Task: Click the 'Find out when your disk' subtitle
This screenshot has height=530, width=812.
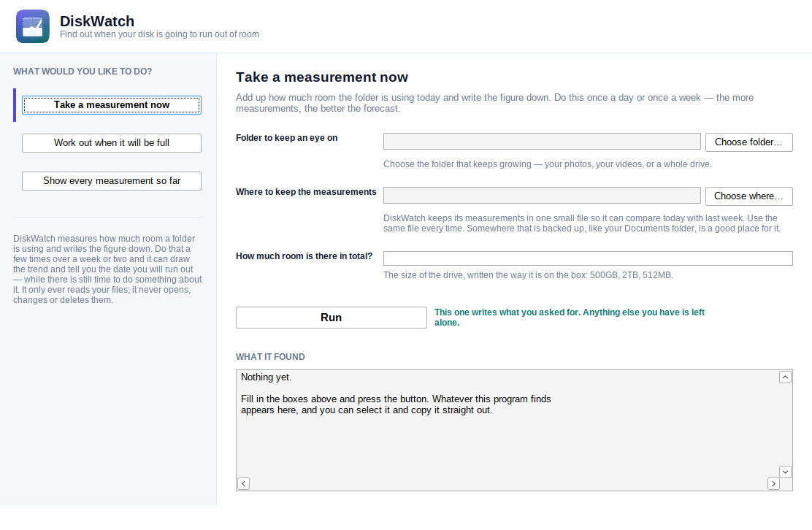Action: pos(159,34)
